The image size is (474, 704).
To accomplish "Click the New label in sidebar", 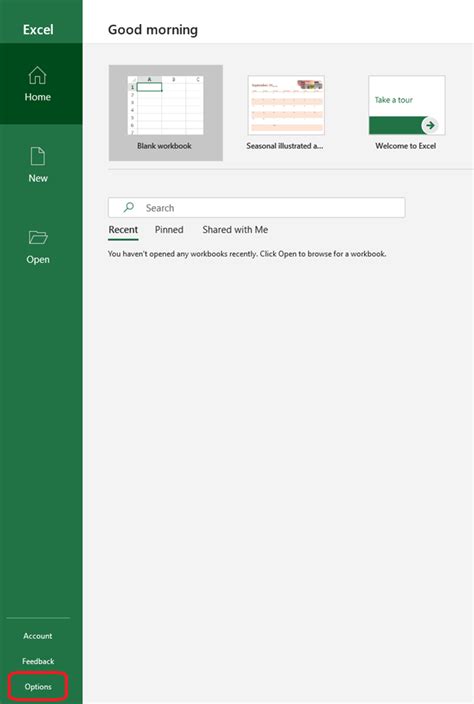I will point(38,178).
